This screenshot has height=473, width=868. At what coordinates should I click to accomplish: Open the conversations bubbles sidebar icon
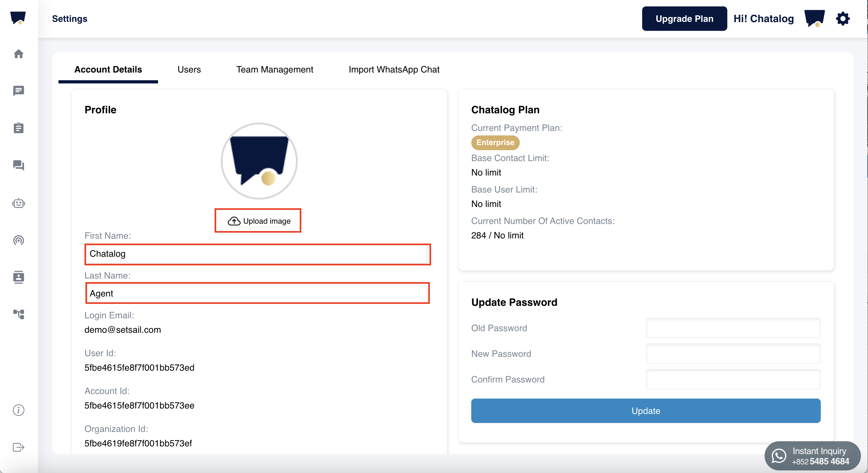(x=19, y=165)
